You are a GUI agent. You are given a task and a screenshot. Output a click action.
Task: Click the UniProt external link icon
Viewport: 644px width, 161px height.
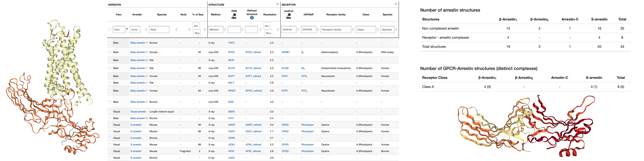click(289, 16)
